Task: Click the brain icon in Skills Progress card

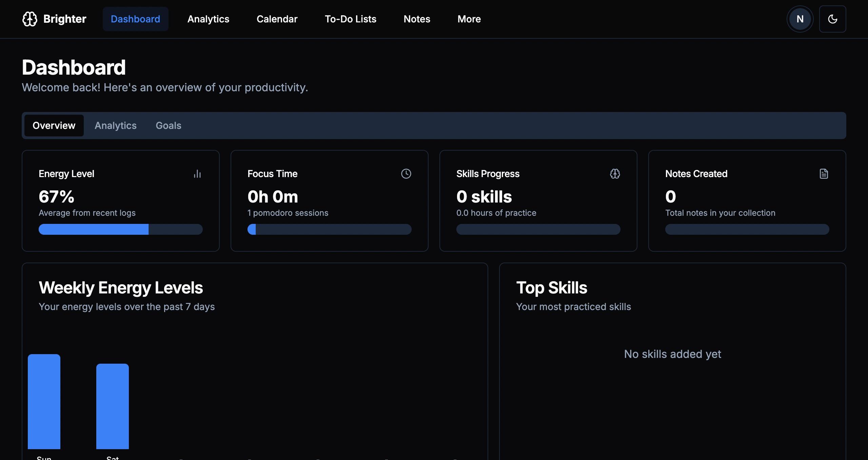Action: click(615, 174)
